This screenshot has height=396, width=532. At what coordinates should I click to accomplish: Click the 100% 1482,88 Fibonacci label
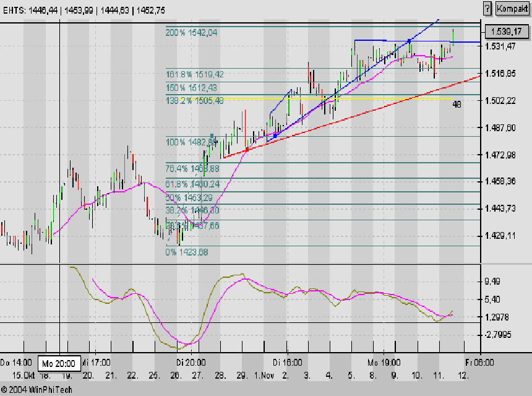(x=191, y=142)
